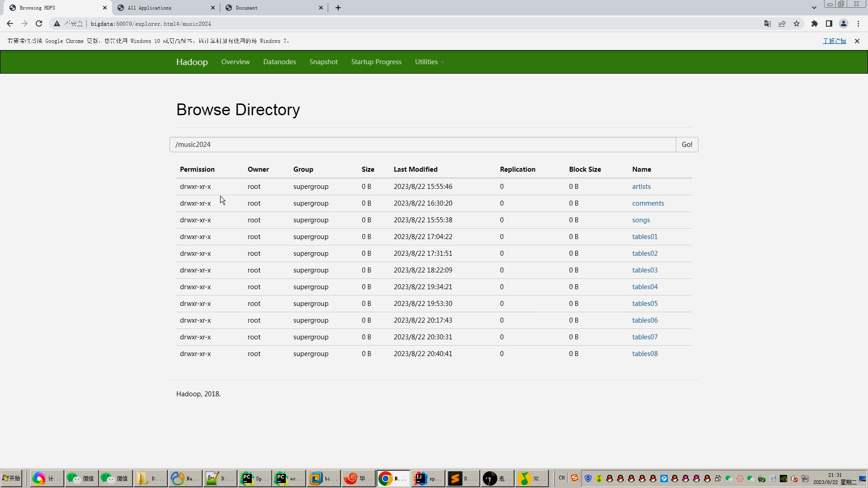Click back navigation arrow button
The width and height of the screenshot is (868, 488).
click(x=10, y=24)
